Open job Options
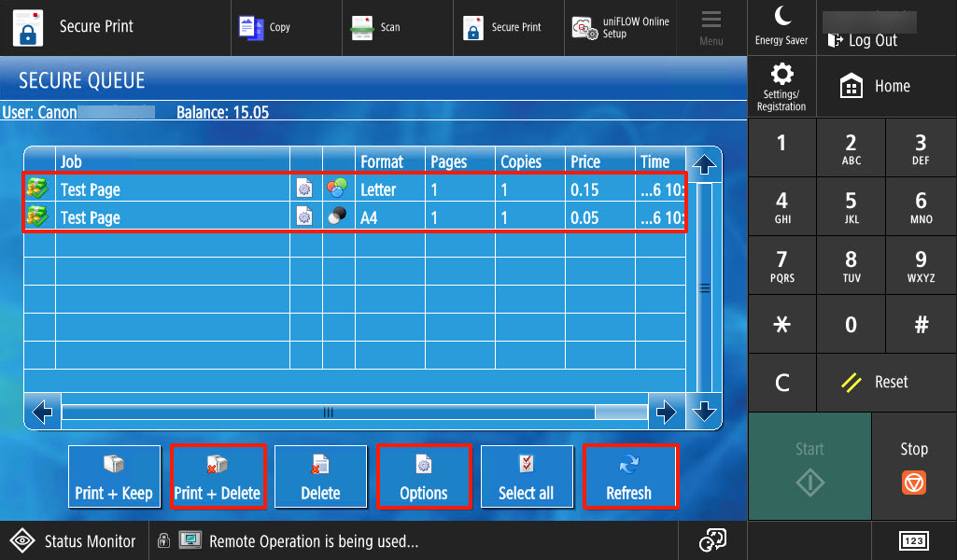957x560 pixels. tap(424, 476)
